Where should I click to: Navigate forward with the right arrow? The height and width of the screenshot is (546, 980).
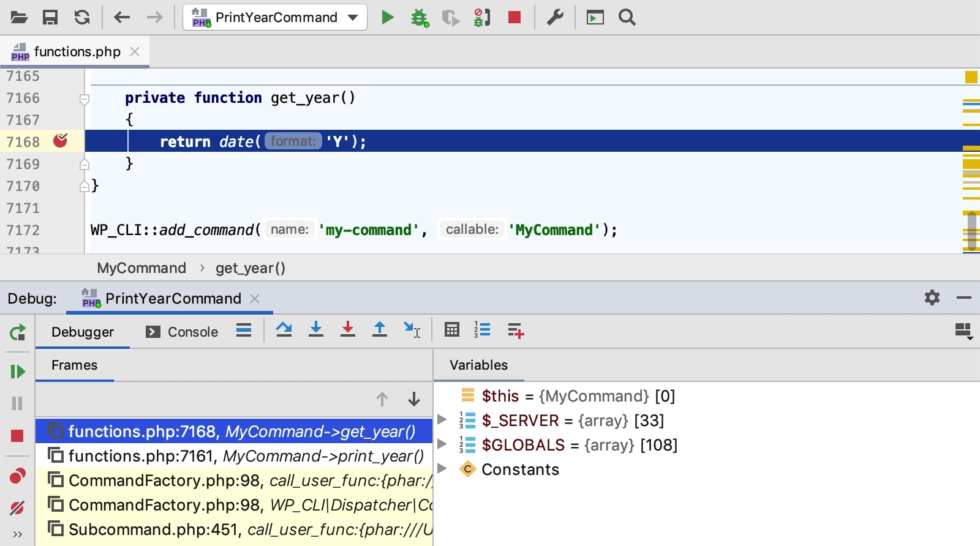click(x=154, y=17)
